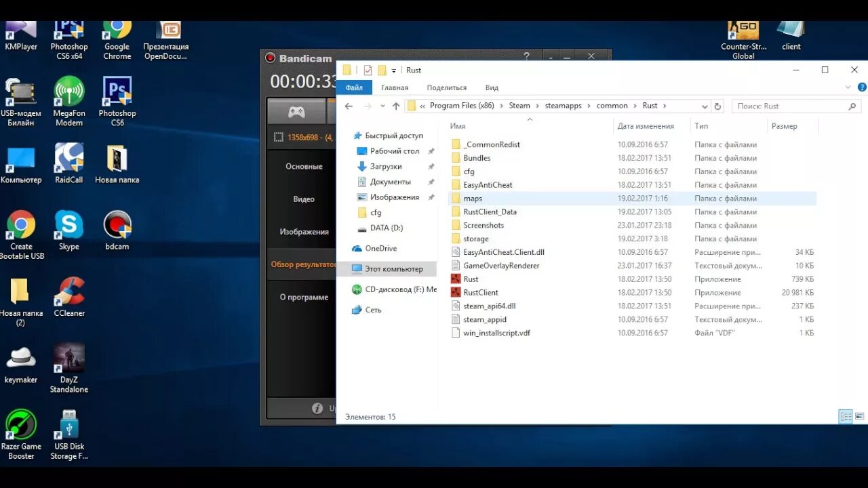Open the Screenshots folder

click(484, 226)
